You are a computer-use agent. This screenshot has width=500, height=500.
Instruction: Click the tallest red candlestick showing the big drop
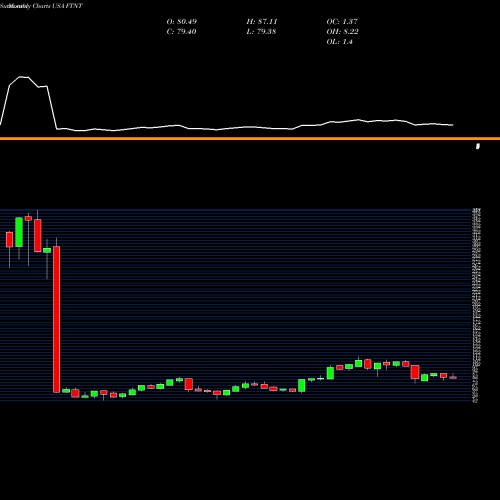pyautogui.click(x=57, y=319)
